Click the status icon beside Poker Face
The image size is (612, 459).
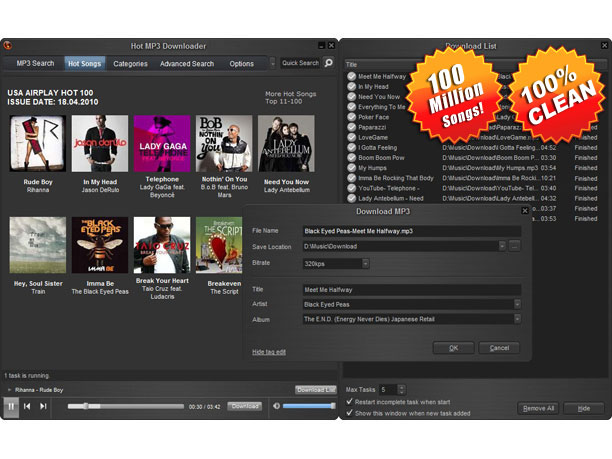[x=352, y=117]
